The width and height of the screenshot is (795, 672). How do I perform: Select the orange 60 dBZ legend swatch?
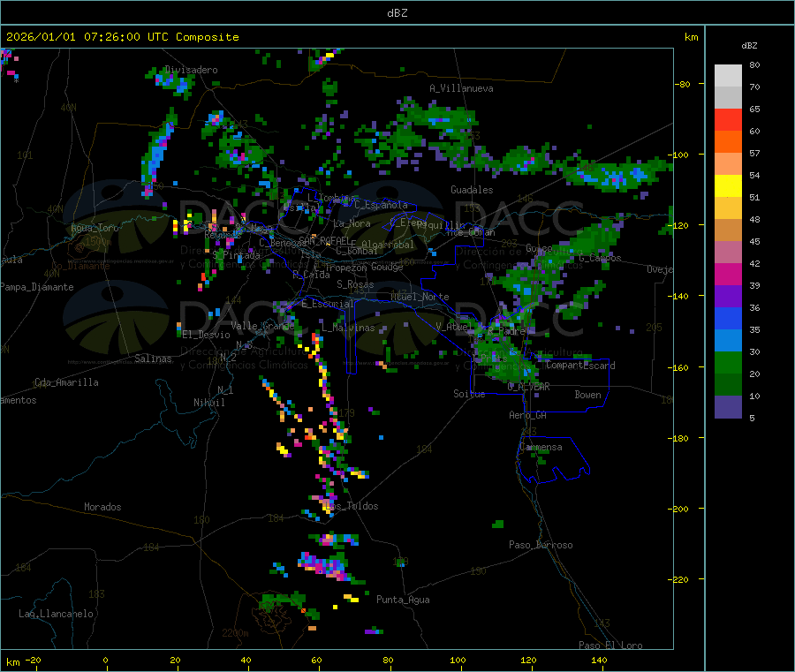(728, 142)
